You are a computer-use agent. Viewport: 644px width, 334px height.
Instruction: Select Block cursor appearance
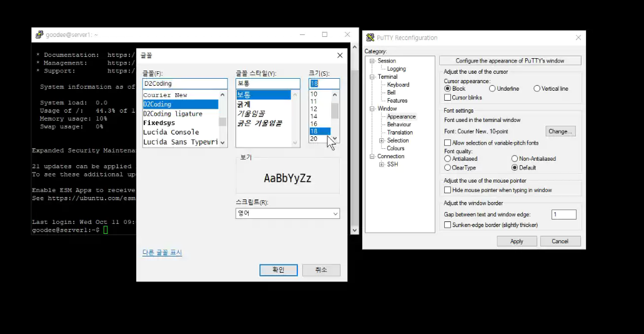click(447, 88)
